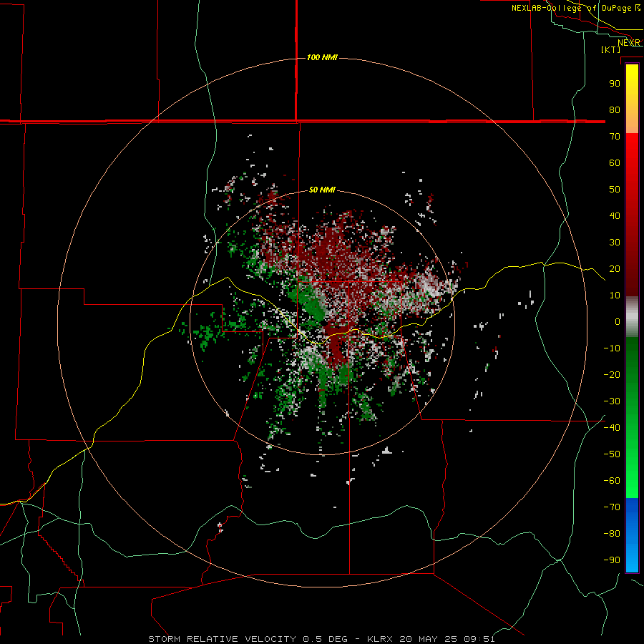Click the 80 value on velocity scale

click(615, 109)
